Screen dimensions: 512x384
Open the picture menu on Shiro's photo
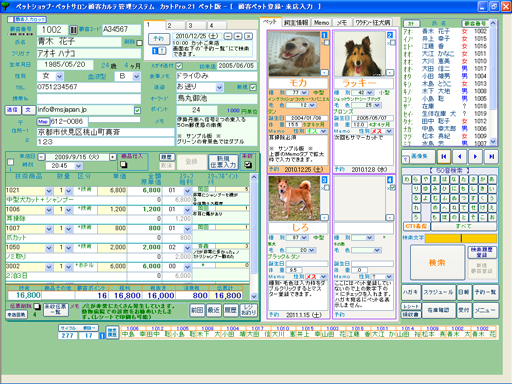point(324,217)
